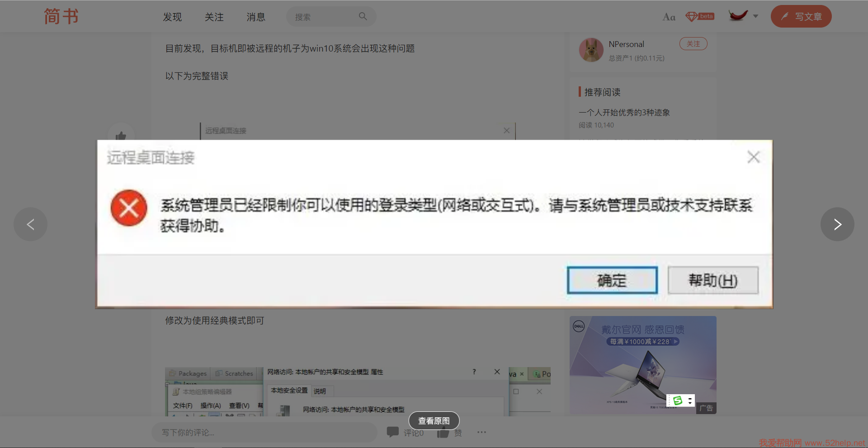The height and width of the screenshot is (448, 868).
Task: Open the 发现 navigation tab
Action: click(x=172, y=17)
